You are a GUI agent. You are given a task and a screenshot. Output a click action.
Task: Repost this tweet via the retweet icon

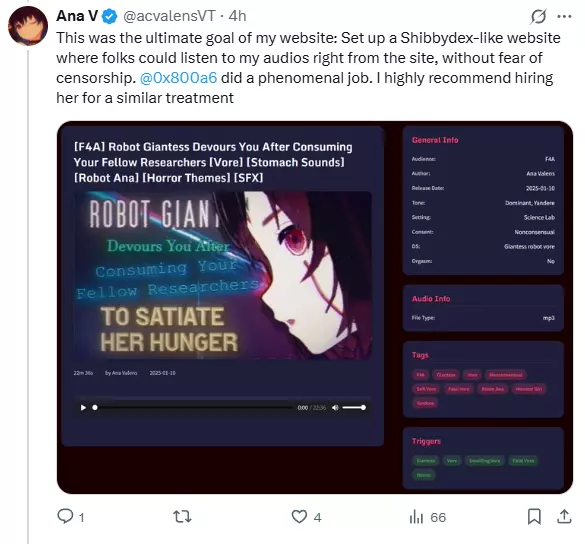[182, 517]
